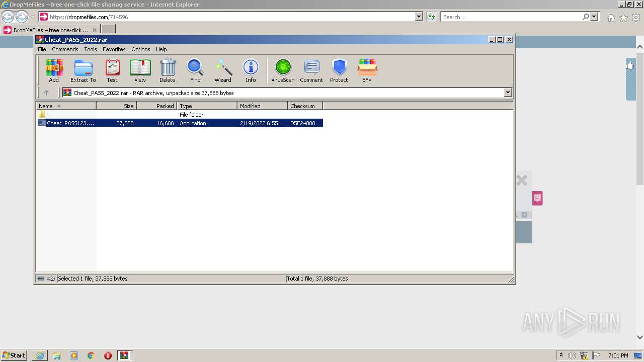The height and width of the screenshot is (362, 644).
Task: Launch the Wizard wand tool
Action: pos(223,70)
